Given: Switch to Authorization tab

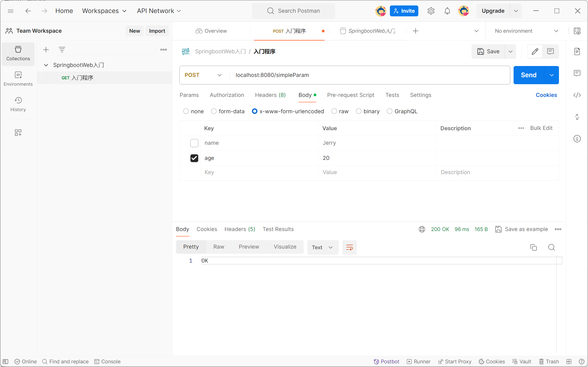Looking at the screenshot, I should [x=227, y=95].
